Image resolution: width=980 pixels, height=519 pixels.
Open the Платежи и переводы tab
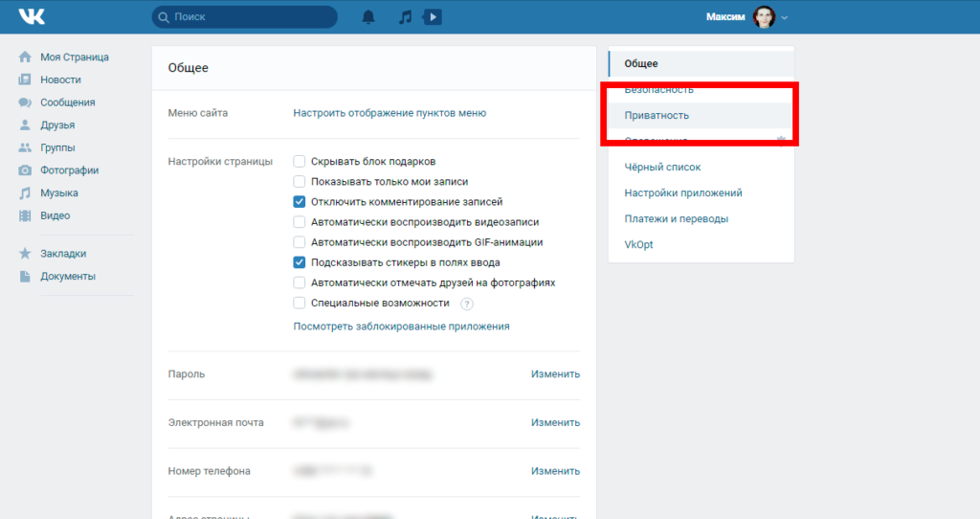[x=702, y=219]
